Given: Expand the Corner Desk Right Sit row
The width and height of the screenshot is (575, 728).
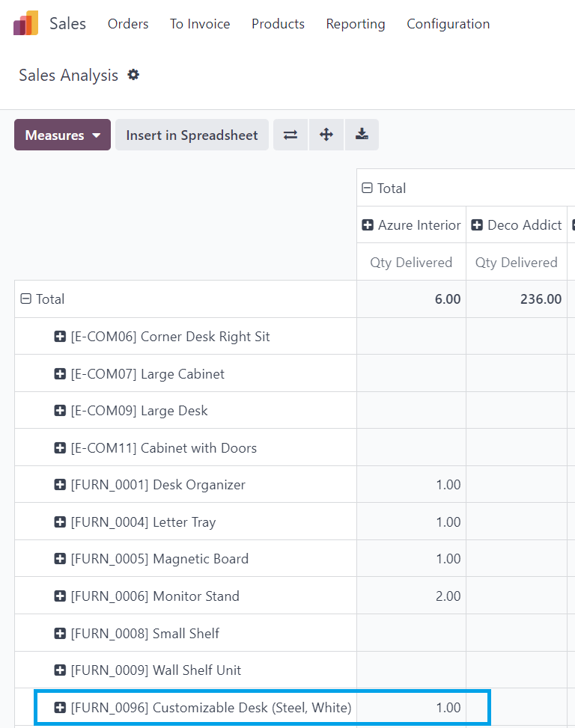Looking at the screenshot, I should point(162,337).
